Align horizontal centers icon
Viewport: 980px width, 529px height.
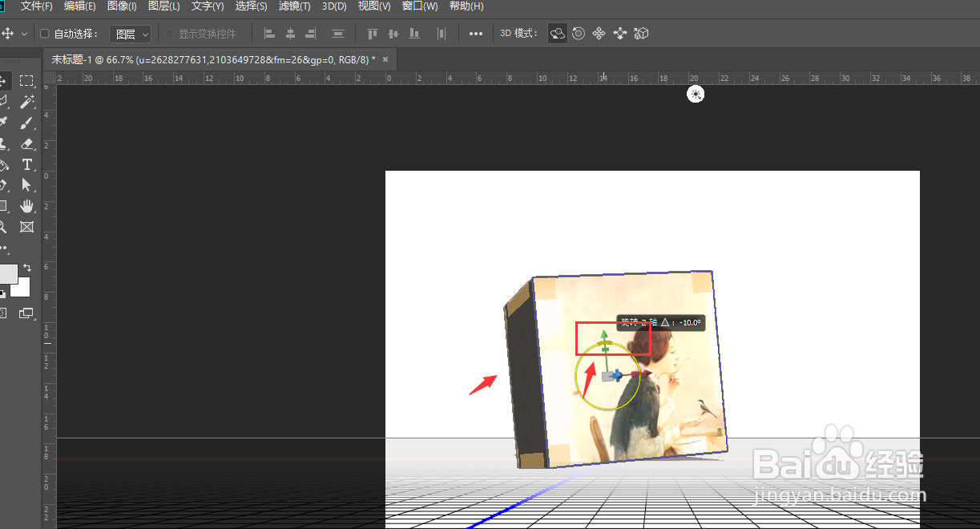coord(290,34)
